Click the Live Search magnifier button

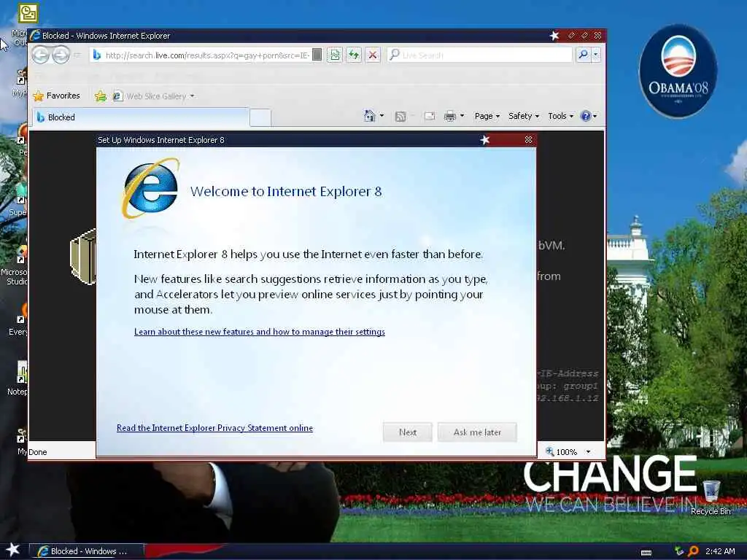[x=583, y=55]
